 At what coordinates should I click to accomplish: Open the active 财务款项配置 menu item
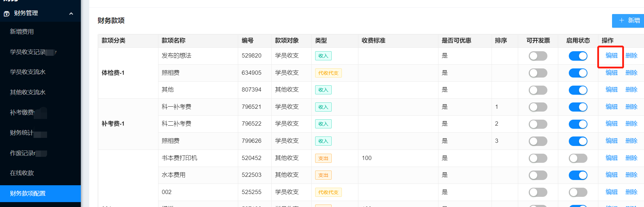click(x=28, y=193)
